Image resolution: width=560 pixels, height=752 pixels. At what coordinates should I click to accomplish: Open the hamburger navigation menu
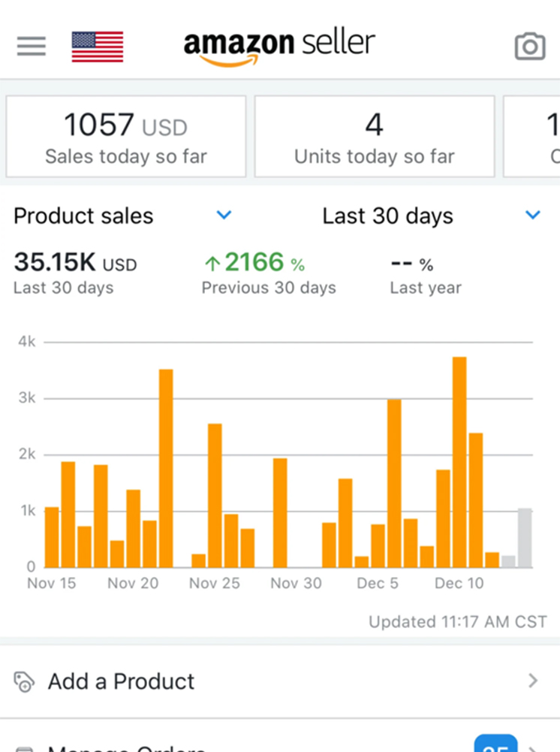(x=32, y=46)
